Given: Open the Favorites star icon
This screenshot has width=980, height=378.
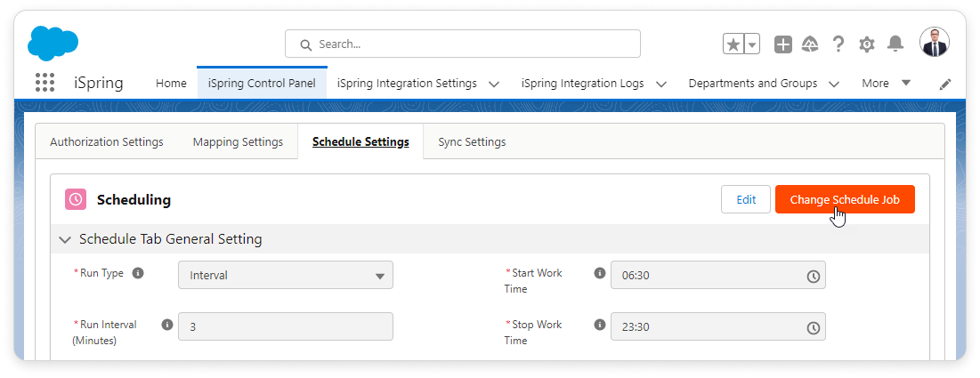Looking at the screenshot, I should (x=733, y=44).
